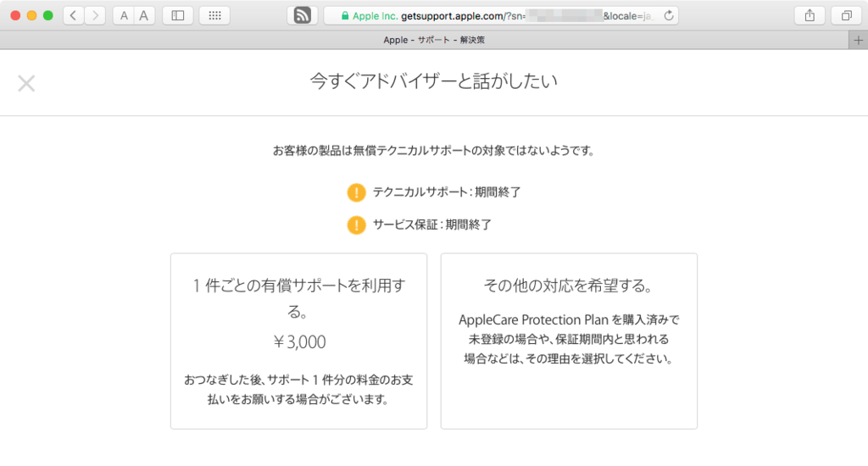Image resolution: width=868 pixels, height=466 pixels.
Task: Show the Safari sidebar
Action: [178, 15]
